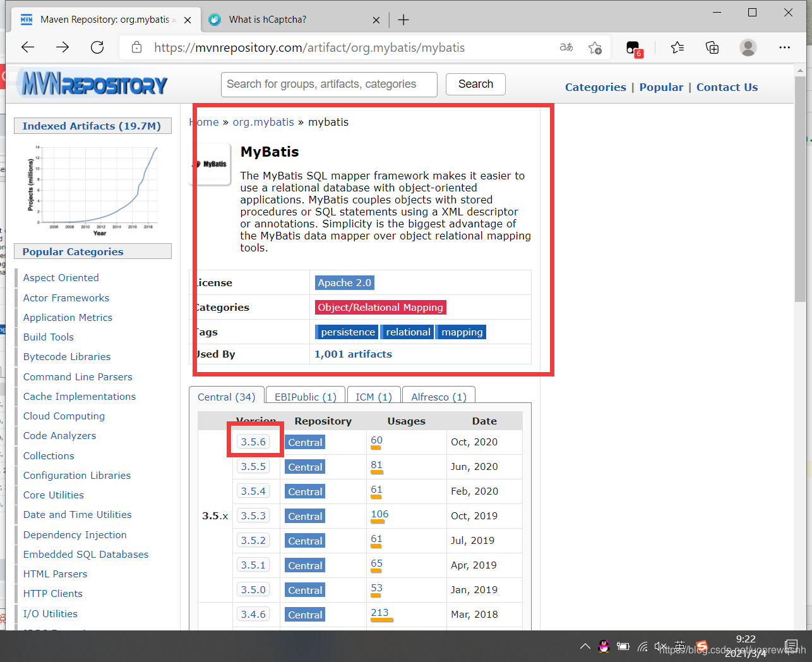Close the Maven Repository tab

coord(188,20)
